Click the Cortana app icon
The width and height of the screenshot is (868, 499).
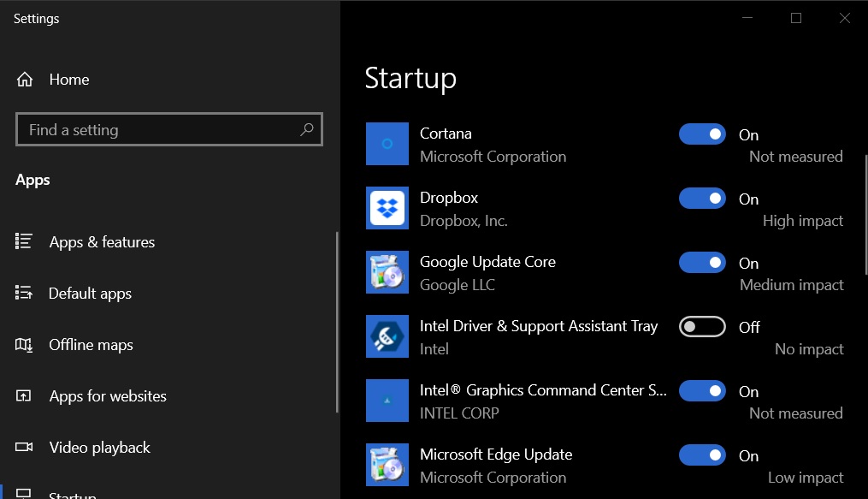387,144
